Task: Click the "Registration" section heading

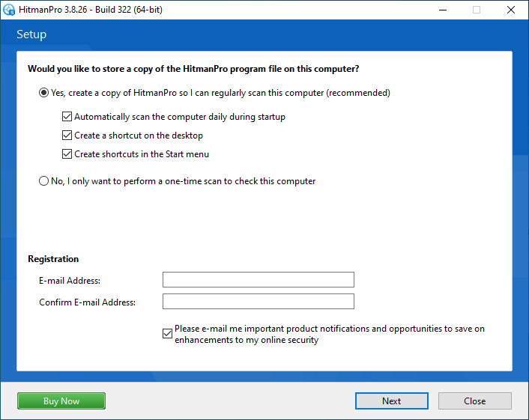Action: [x=53, y=259]
